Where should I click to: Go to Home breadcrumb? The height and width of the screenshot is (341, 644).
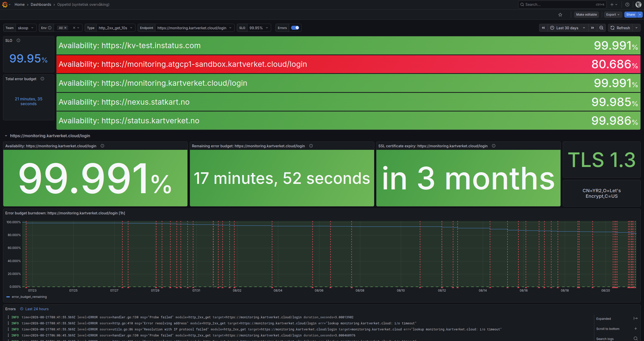20,5
